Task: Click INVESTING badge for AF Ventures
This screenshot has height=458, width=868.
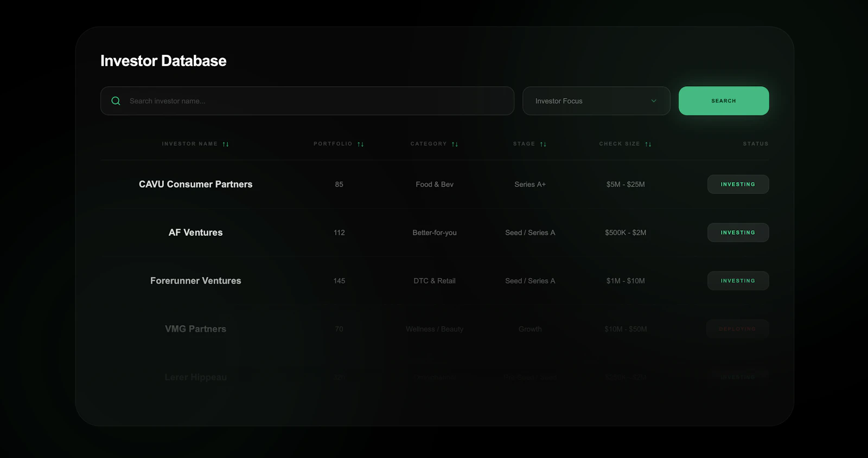Action: [738, 233]
